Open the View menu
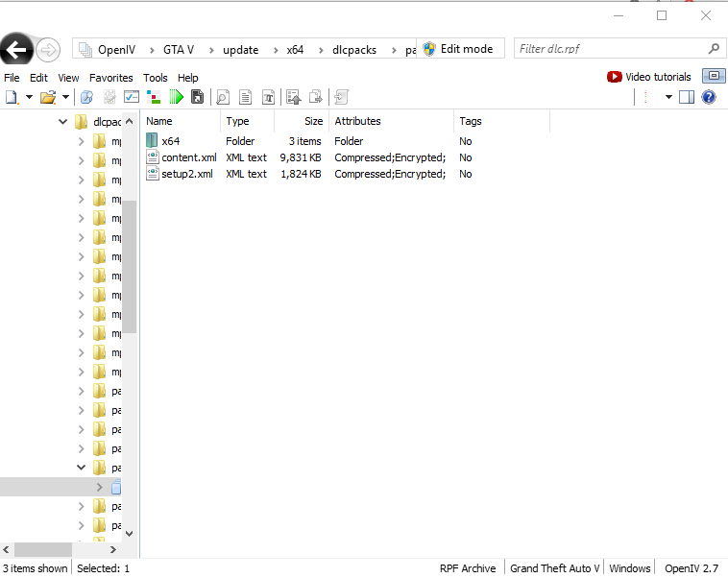Image resolution: width=728 pixels, height=578 pixels. coord(68,78)
